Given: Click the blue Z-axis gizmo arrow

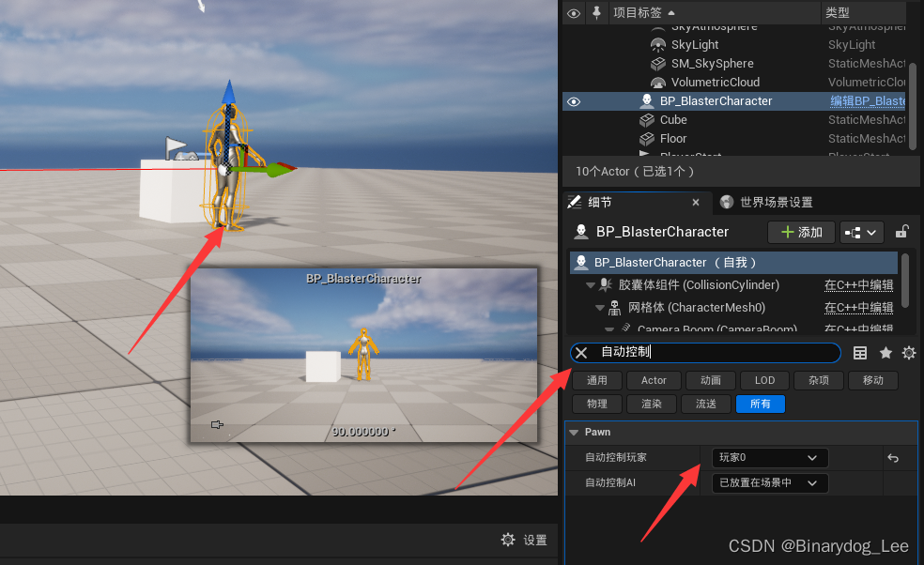Looking at the screenshot, I should (228, 92).
